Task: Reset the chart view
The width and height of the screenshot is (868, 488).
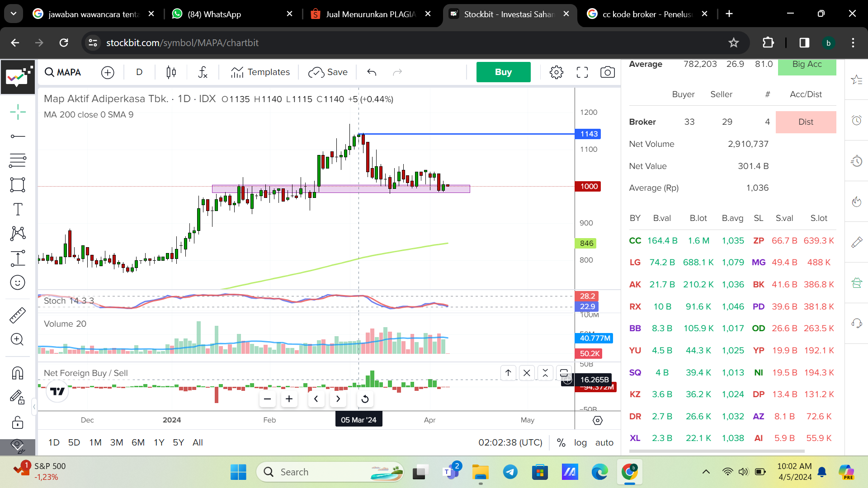Action: tap(365, 399)
